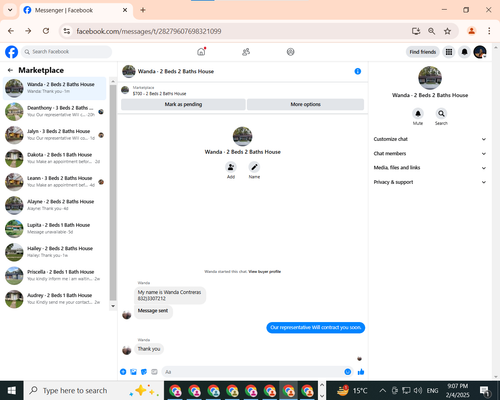Open a new browser tab
500x400 pixels.
(x=143, y=10)
